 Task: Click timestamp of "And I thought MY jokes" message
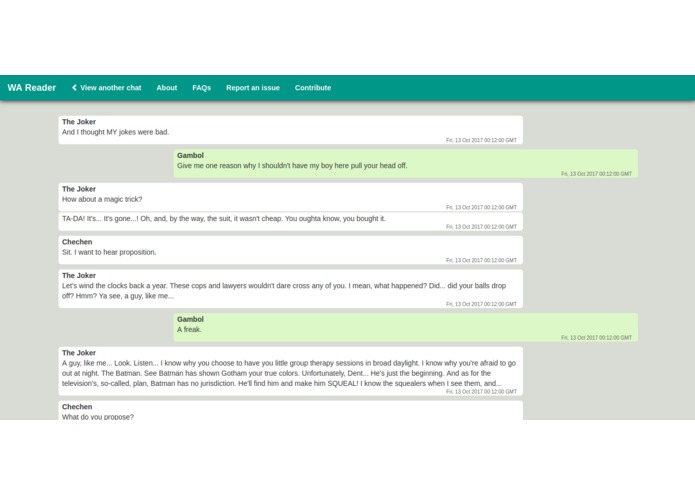pyautogui.click(x=481, y=140)
